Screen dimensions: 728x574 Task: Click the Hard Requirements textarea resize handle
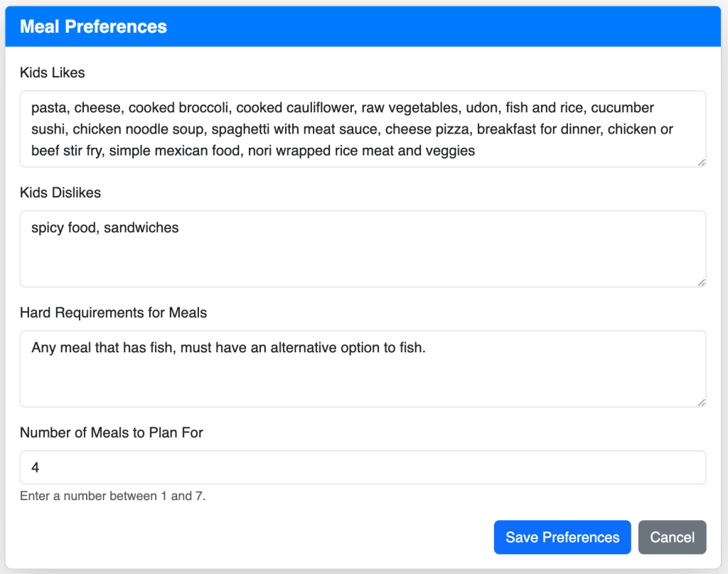pyautogui.click(x=701, y=402)
